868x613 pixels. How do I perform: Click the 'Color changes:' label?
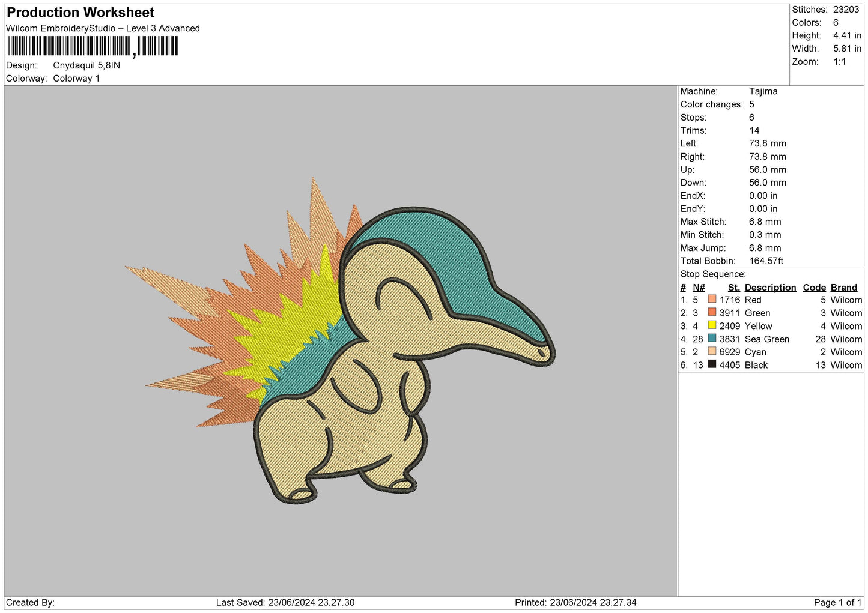tap(712, 104)
